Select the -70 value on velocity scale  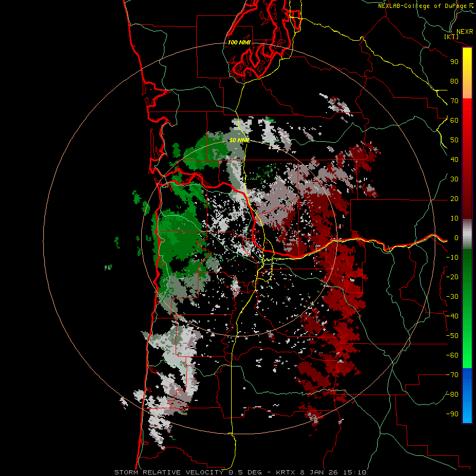(452, 375)
